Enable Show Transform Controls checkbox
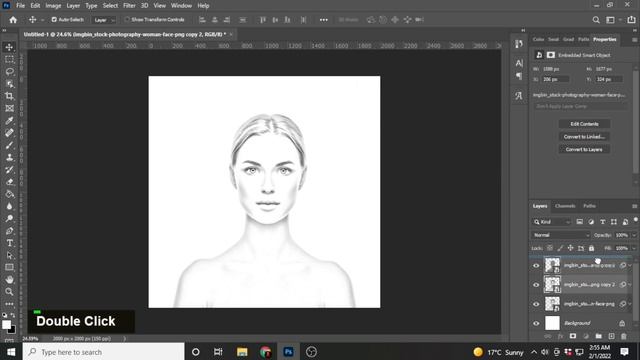The height and width of the screenshot is (360, 640). [127, 20]
